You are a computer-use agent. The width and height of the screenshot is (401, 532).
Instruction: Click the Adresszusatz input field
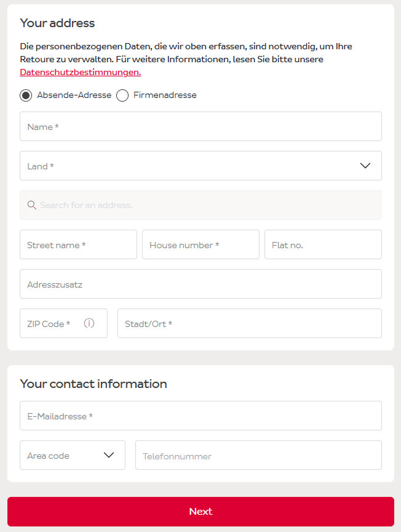click(x=200, y=284)
